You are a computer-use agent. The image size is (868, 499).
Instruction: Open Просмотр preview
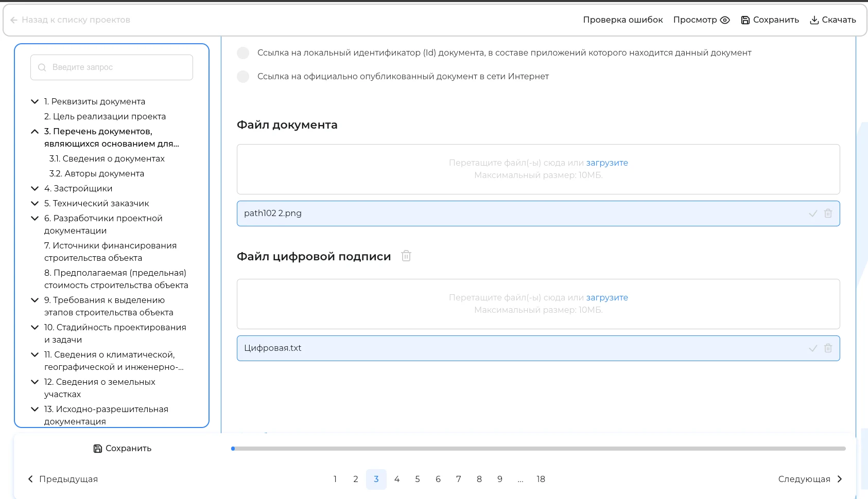(x=701, y=20)
